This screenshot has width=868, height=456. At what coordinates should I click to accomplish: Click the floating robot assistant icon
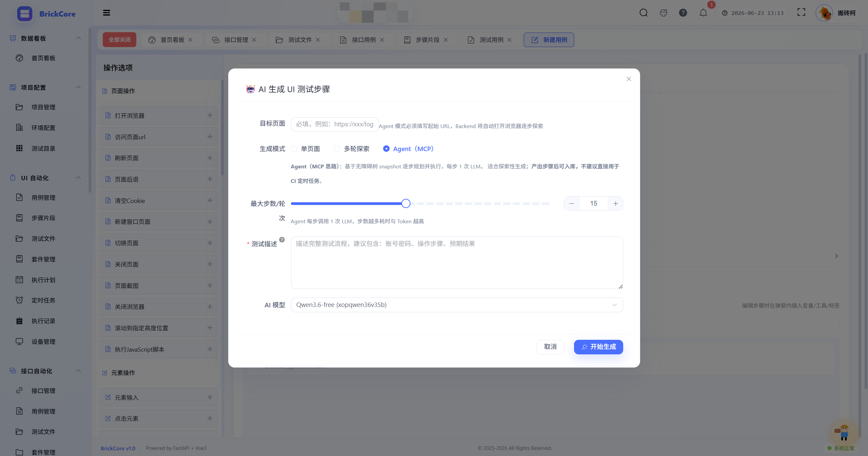(843, 432)
